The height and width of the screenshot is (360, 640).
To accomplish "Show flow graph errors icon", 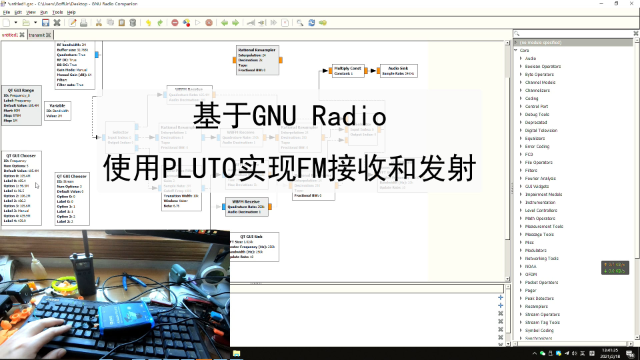I will tap(175, 23).
